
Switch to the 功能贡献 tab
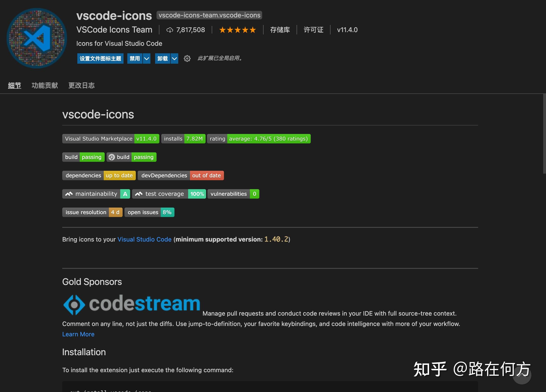click(x=45, y=85)
